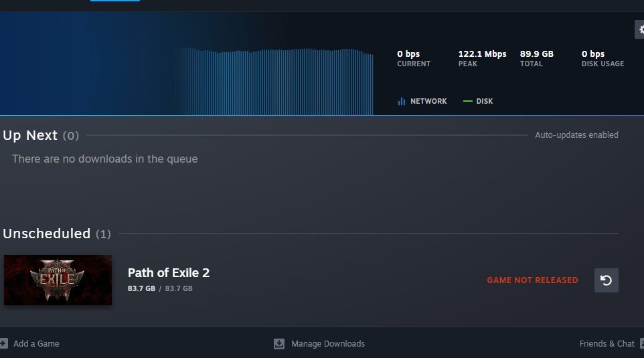644x358 pixels.
Task: Click the Manage Downloads tray icon
Action: pos(279,344)
